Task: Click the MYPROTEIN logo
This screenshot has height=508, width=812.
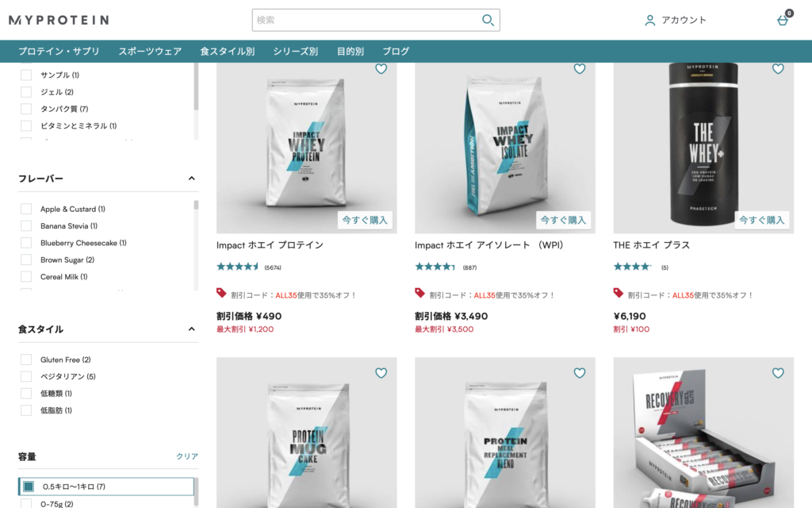Action: 59,20
